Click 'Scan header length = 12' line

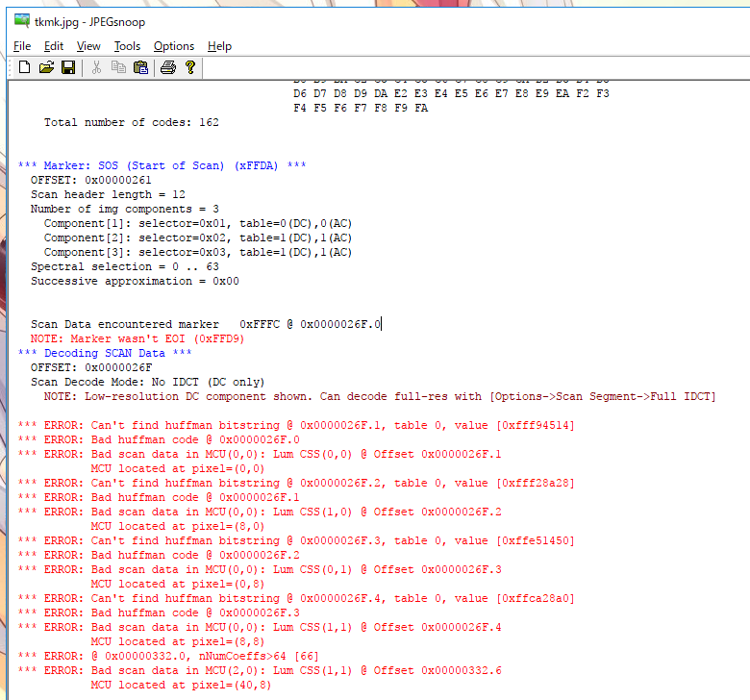[x=108, y=194]
